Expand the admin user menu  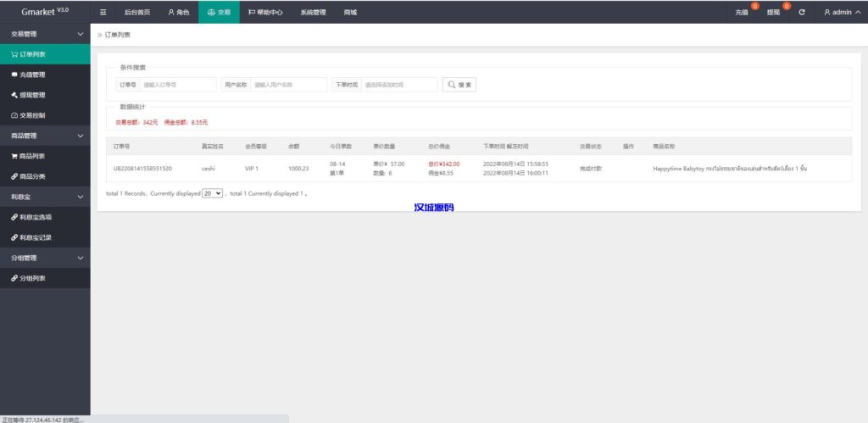pos(842,13)
